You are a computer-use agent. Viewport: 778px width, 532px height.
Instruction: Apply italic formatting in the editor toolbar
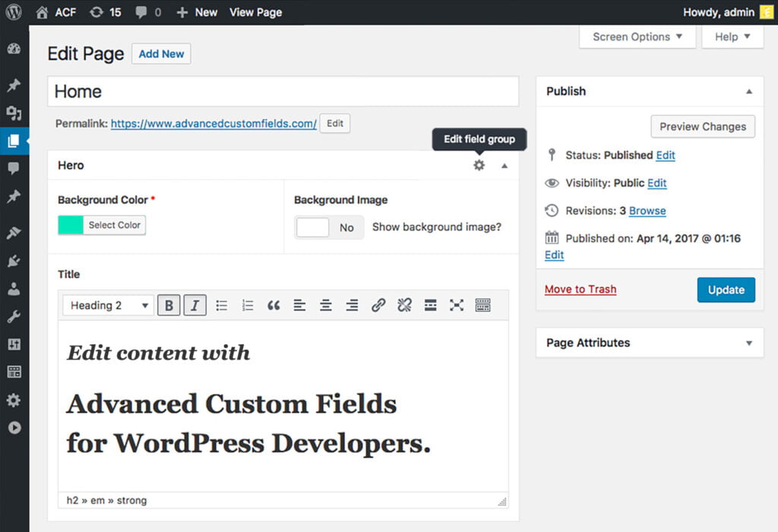194,305
